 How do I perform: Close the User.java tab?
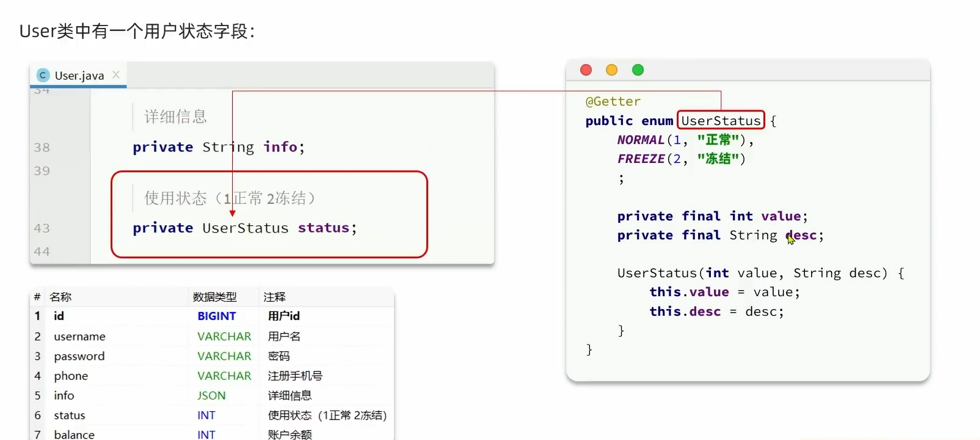coord(116,75)
